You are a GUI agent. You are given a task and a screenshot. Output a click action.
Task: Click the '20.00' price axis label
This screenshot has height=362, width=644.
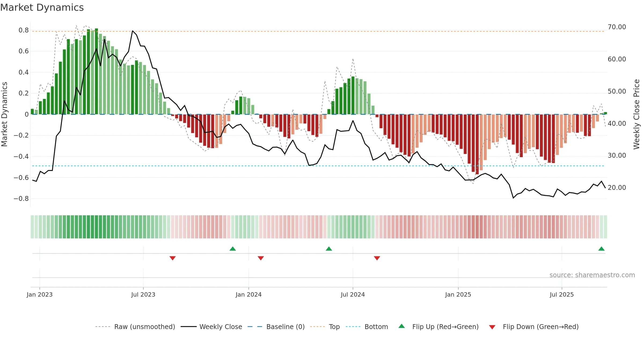pyautogui.click(x=617, y=188)
